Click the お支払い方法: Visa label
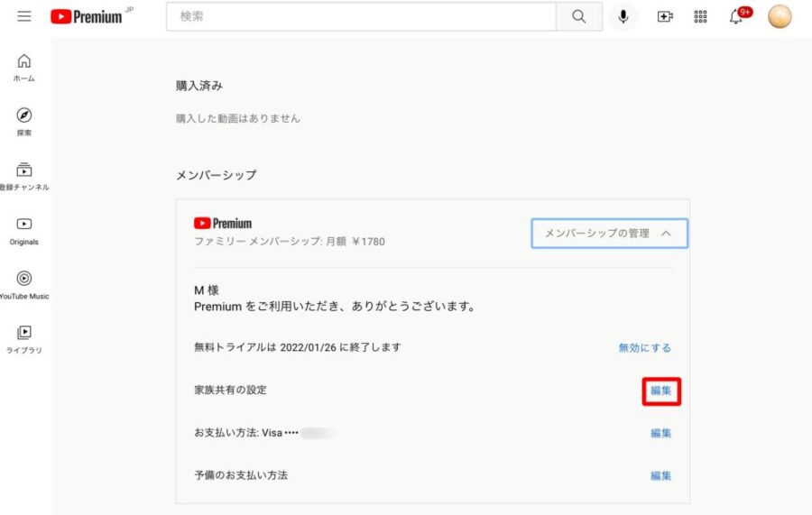 pos(238,433)
